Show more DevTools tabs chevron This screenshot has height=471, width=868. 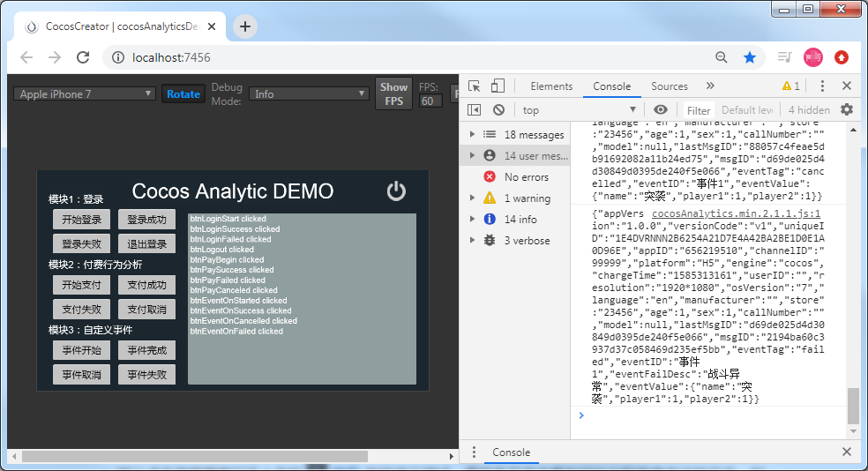pyautogui.click(x=710, y=86)
